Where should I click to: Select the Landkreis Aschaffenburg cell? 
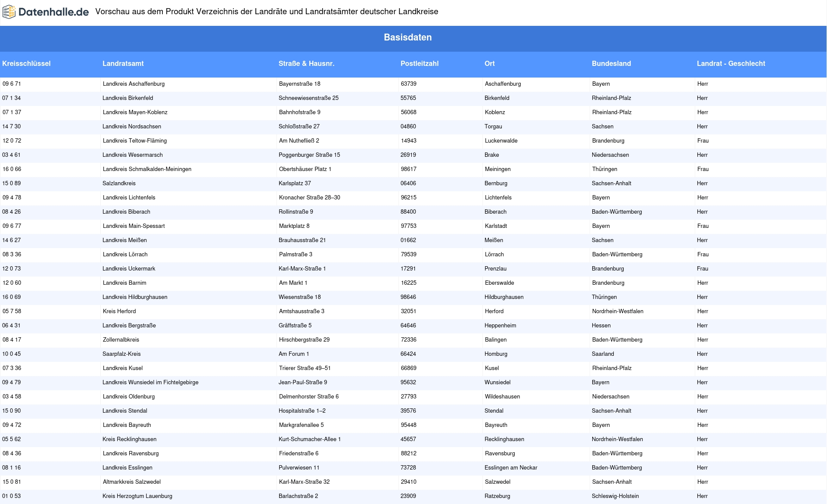click(134, 84)
